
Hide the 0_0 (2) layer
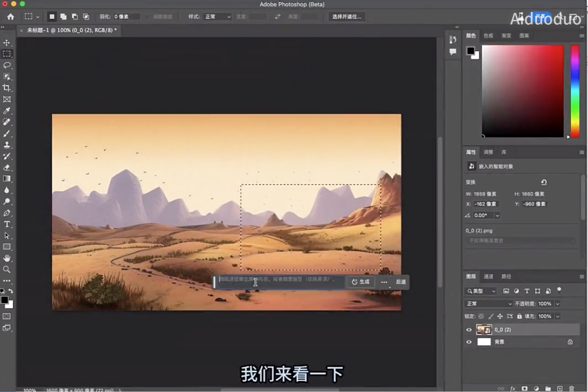point(469,330)
